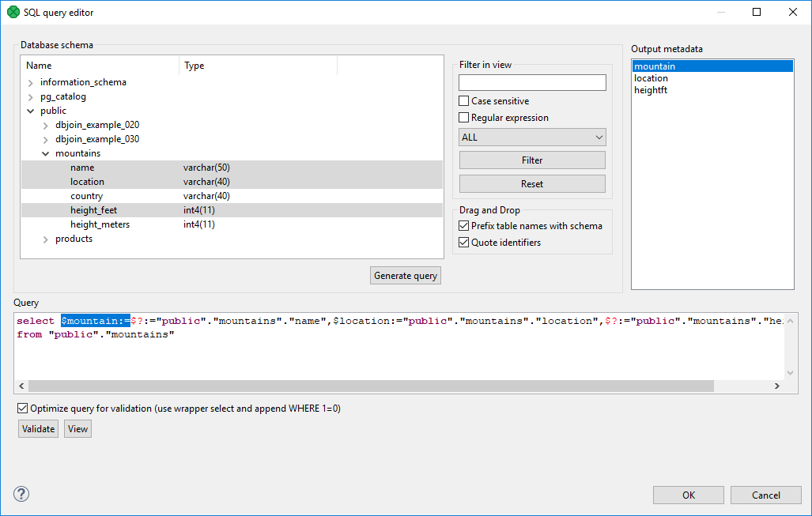Uncheck Prefix table names with schema
Viewport: 812px width, 516px height.
465,225
